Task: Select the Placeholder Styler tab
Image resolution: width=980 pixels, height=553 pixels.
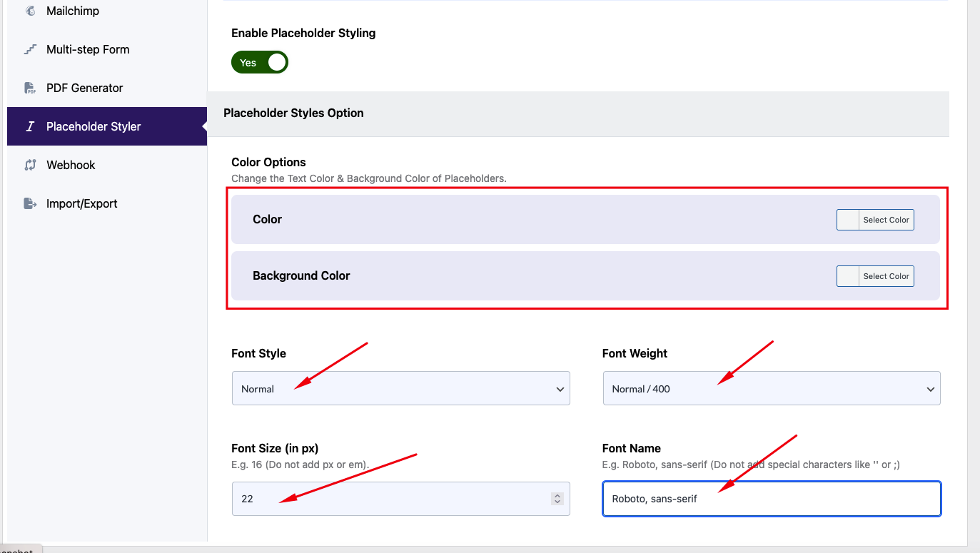Action: coord(107,126)
